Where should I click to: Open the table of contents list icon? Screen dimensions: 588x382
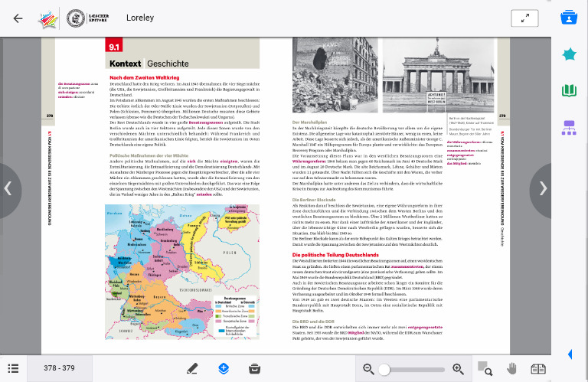point(13,368)
